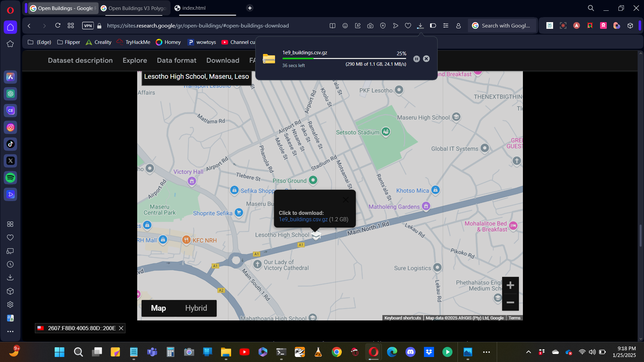Open Spotify from the Opera sidebar

[10, 178]
